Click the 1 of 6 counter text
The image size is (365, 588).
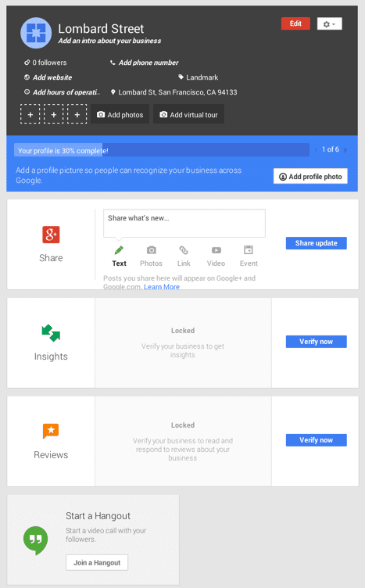[x=331, y=149]
